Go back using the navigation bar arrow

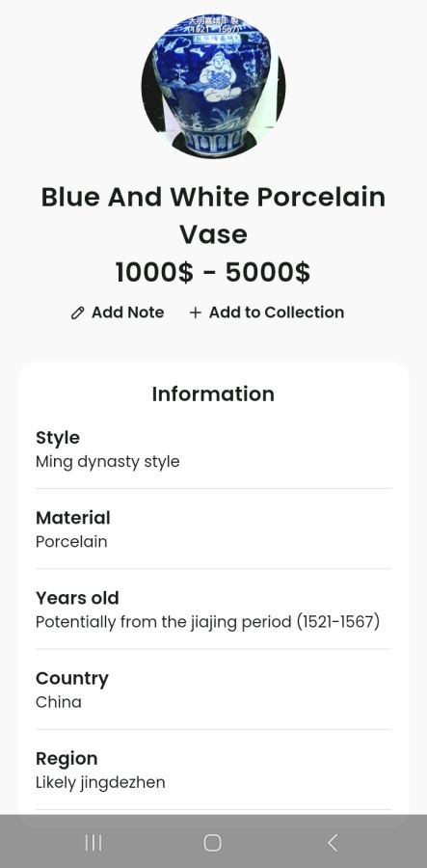tap(332, 843)
